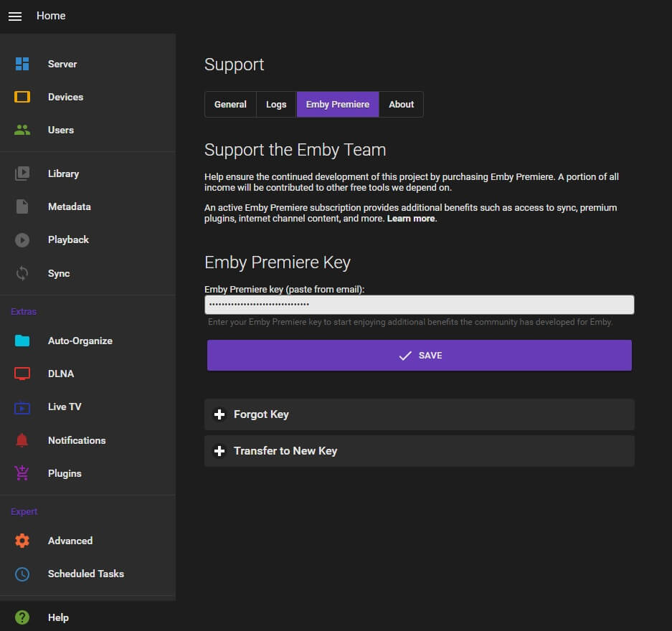The width and height of the screenshot is (672, 631).
Task: Follow the Learn more link
Action: 411,219
